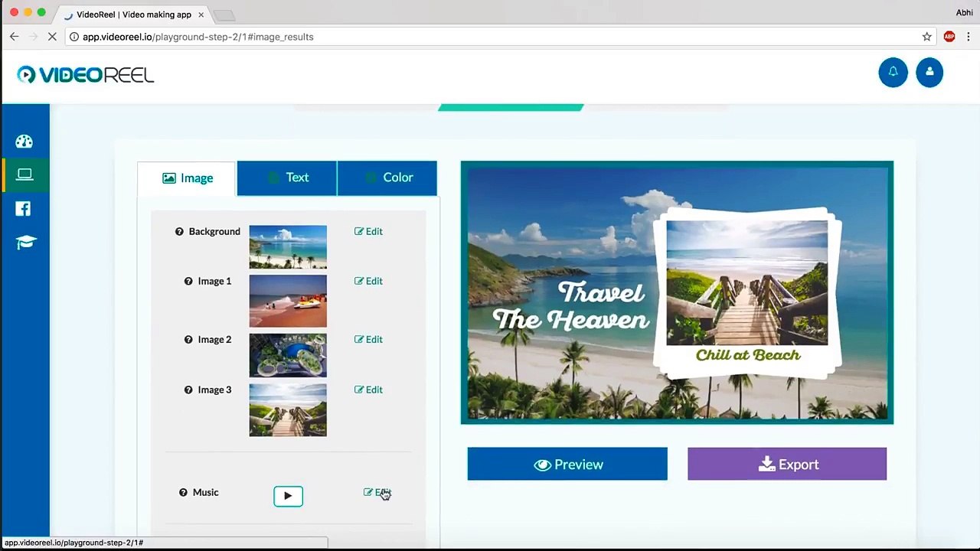Click the Image 2 label text
980x551 pixels.
(x=214, y=339)
